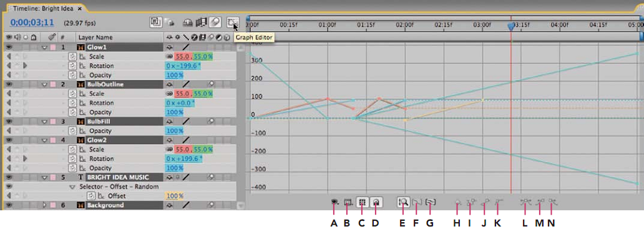Toggle motion blur composition button

tap(215, 22)
